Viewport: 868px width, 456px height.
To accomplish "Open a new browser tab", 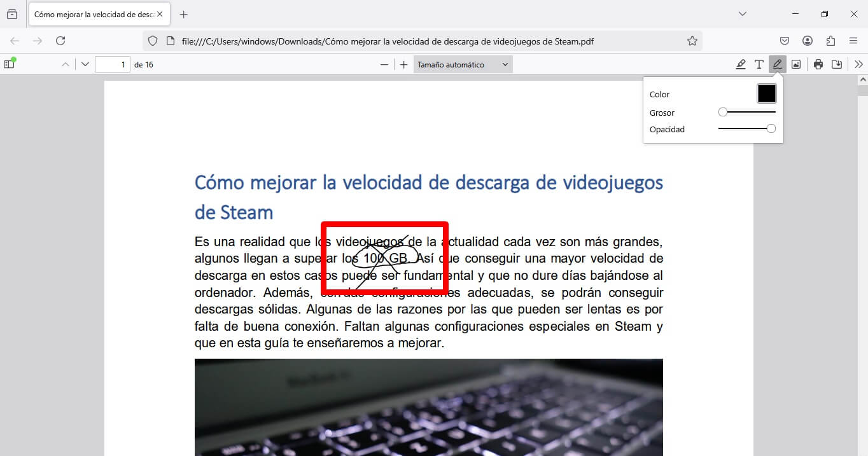I will point(184,14).
